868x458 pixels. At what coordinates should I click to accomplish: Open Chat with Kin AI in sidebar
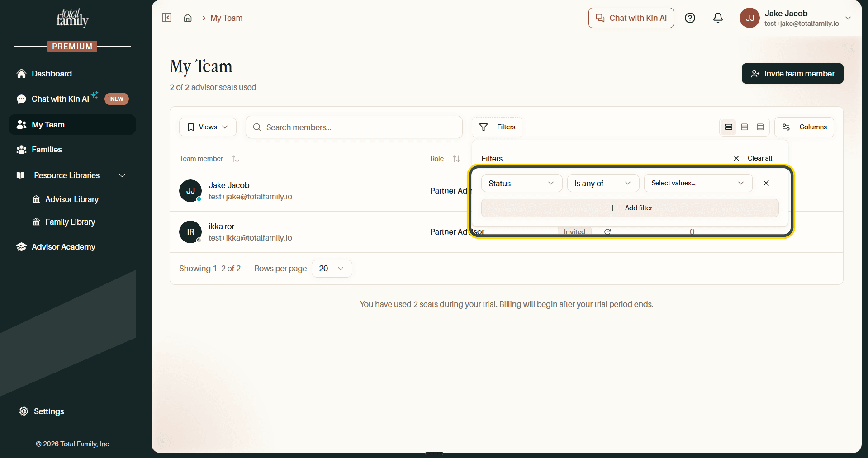(72, 99)
